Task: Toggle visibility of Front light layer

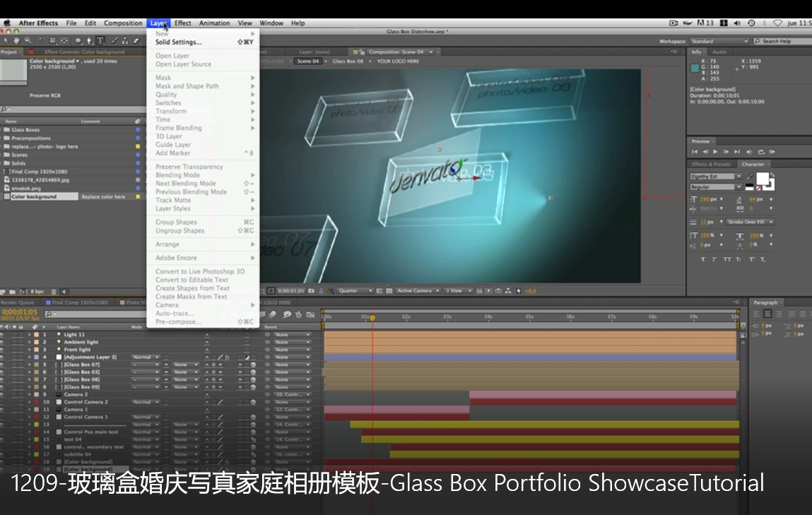Action: click(x=3, y=350)
